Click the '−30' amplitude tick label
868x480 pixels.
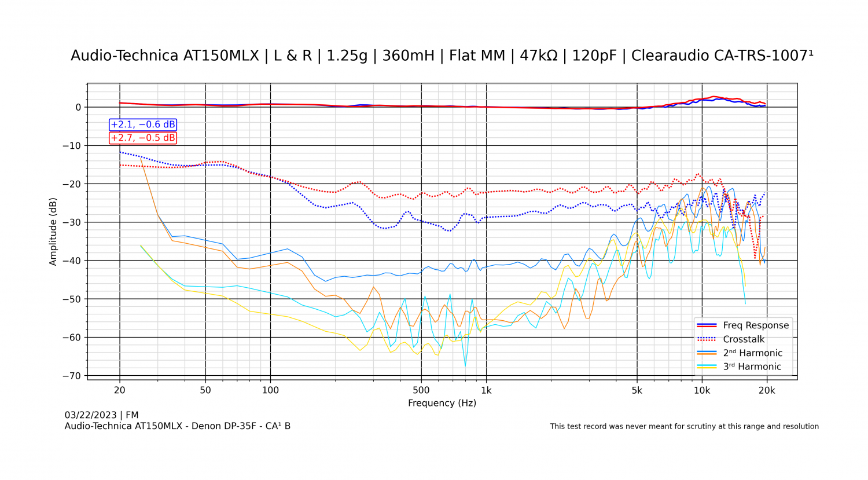pyautogui.click(x=72, y=222)
